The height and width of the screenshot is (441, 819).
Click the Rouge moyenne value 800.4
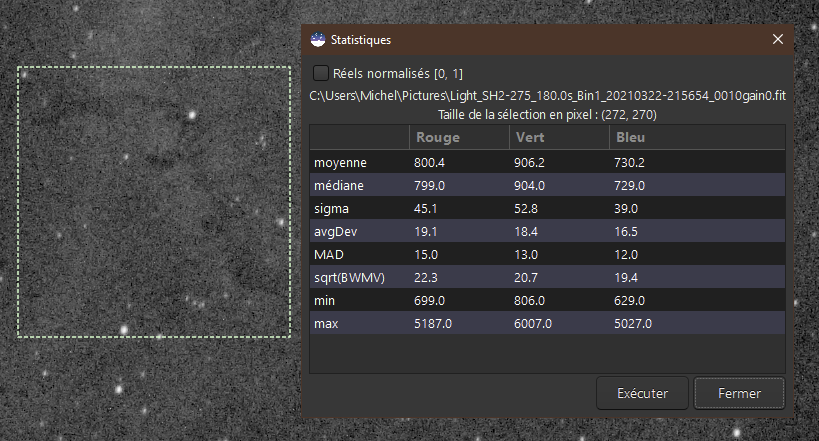click(429, 163)
